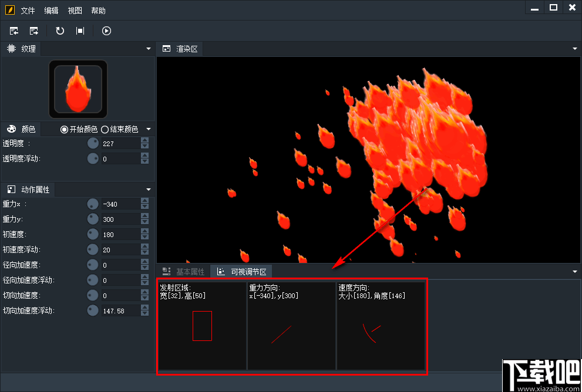
Task: Open the 文件 menu
Action: [28, 11]
